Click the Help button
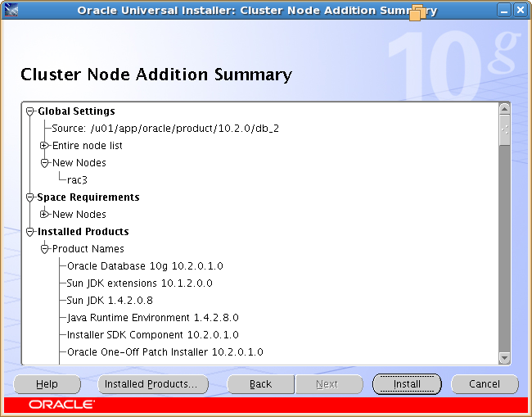Viewport: 532px width, 417px height. 47,384
